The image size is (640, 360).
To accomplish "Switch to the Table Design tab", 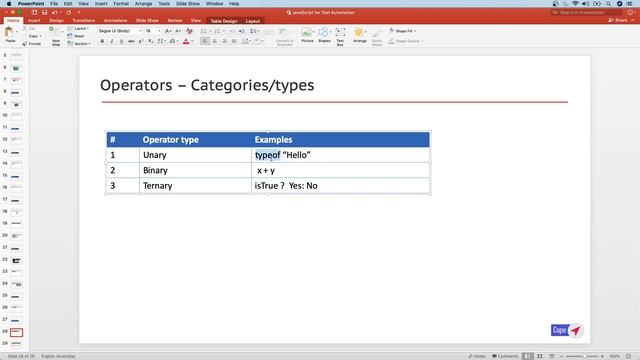I will click(224, 21).
